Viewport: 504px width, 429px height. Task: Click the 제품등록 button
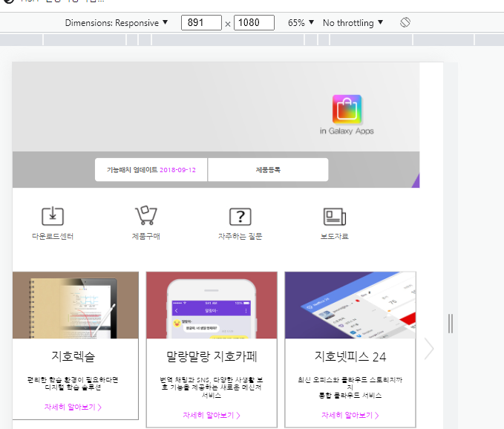pos(268,170)
